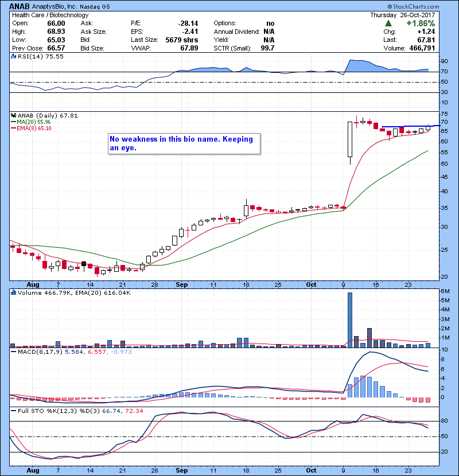Image resolution: width=459 pixels, height=476 pixels.
Task: Click the Last: 67.81 value in the header
Action: click(x=426, y=40)
